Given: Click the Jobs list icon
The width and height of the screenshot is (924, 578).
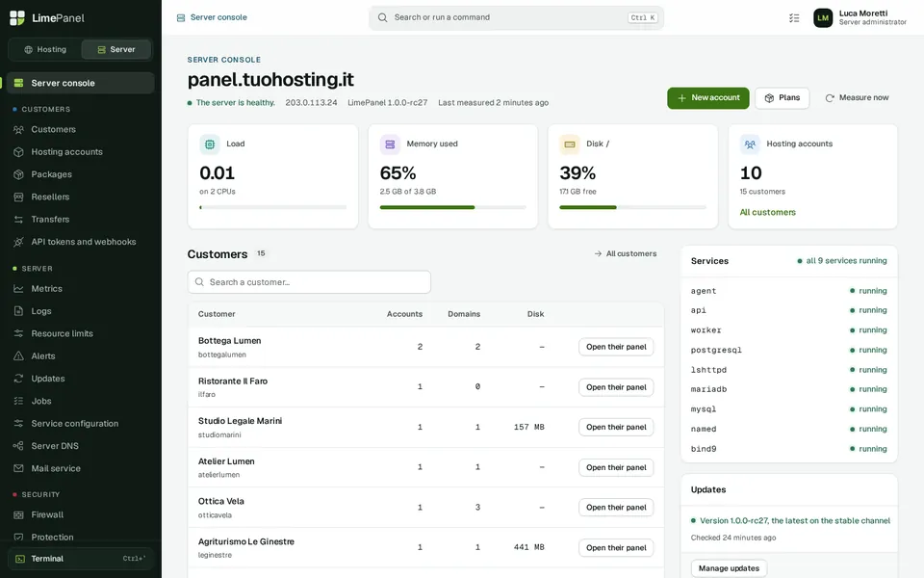Looking at the screenshot, I should [x=19, y=401].
